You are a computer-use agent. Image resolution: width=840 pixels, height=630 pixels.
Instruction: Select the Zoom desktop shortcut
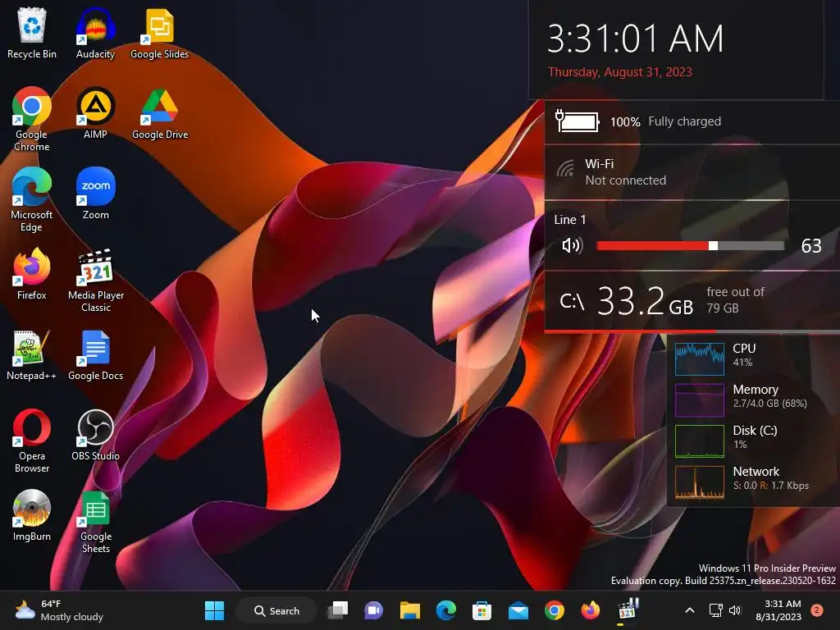click(x=95, y=194)
